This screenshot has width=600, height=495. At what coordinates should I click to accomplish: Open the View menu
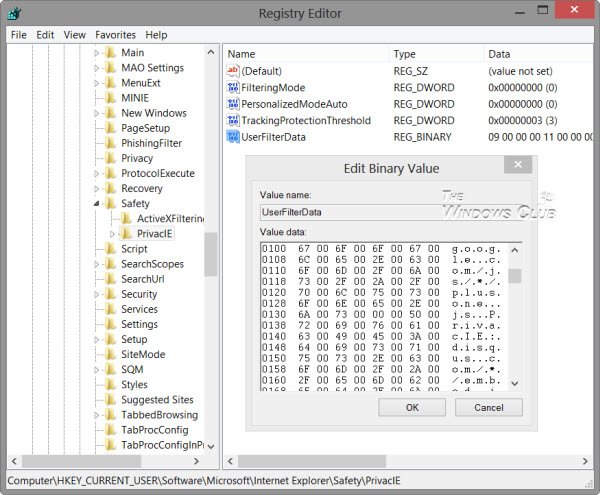pos(75,35)
